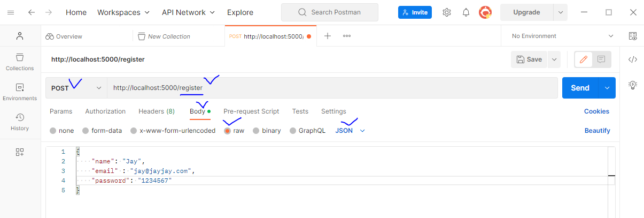Send the request
Viewport: 644px width, 218px height.
(x=580, y=88)
